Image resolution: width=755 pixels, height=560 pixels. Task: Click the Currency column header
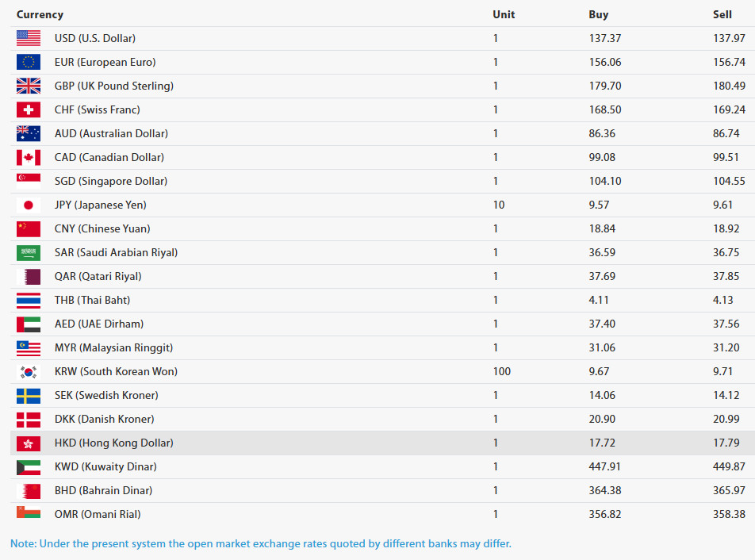tap(40, 14)
